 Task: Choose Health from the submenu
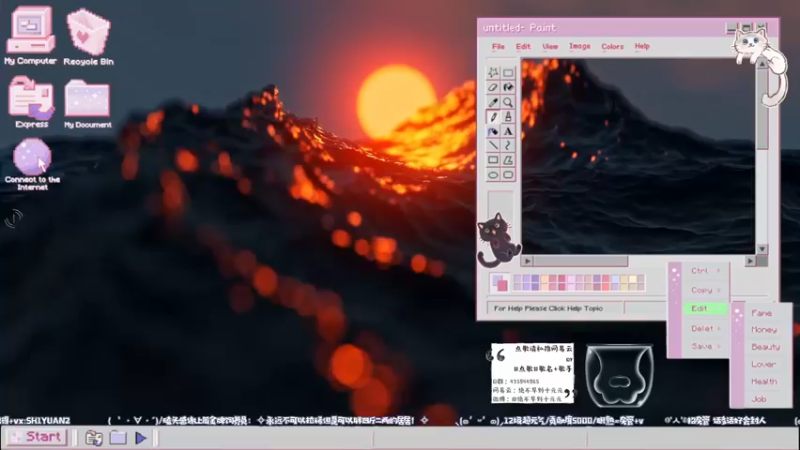(x=764, y=382)
